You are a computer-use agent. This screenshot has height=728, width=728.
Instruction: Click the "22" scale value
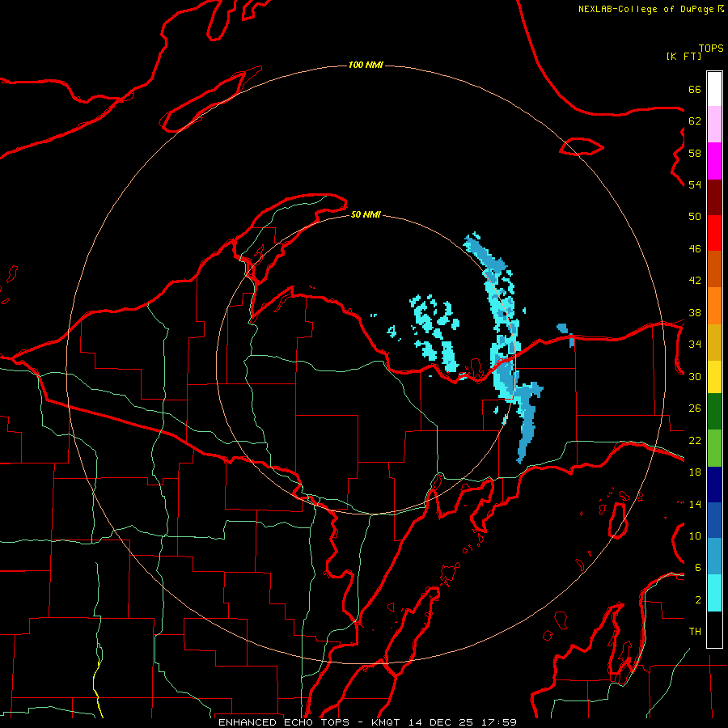[x=695, y=440]
